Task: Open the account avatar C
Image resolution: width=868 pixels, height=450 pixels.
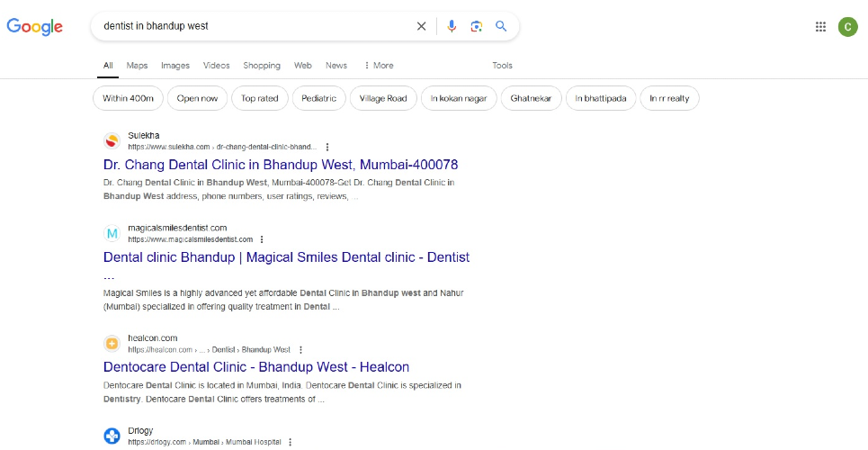Action: (847, 27)
